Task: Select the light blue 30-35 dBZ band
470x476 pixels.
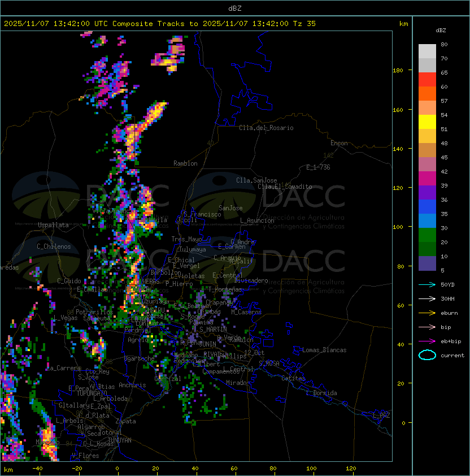Action: click(x=427, y=220)
